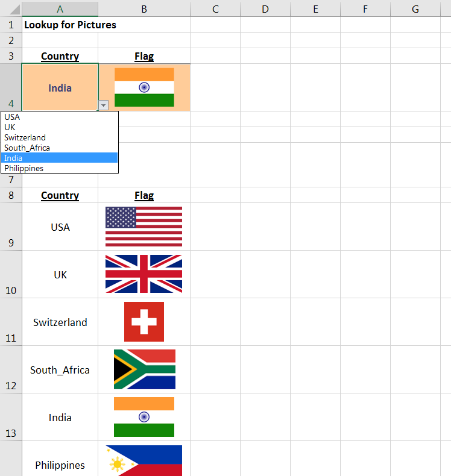Select row 11 header
This screenshot has width=451, height=476.
pos(11,322)
